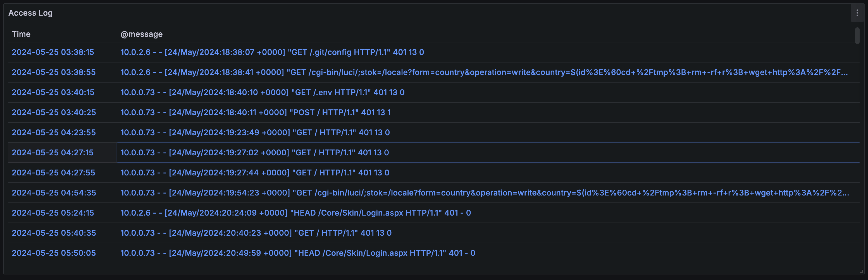Click the panel resize handle in the corner

click(x=861, y=271)
